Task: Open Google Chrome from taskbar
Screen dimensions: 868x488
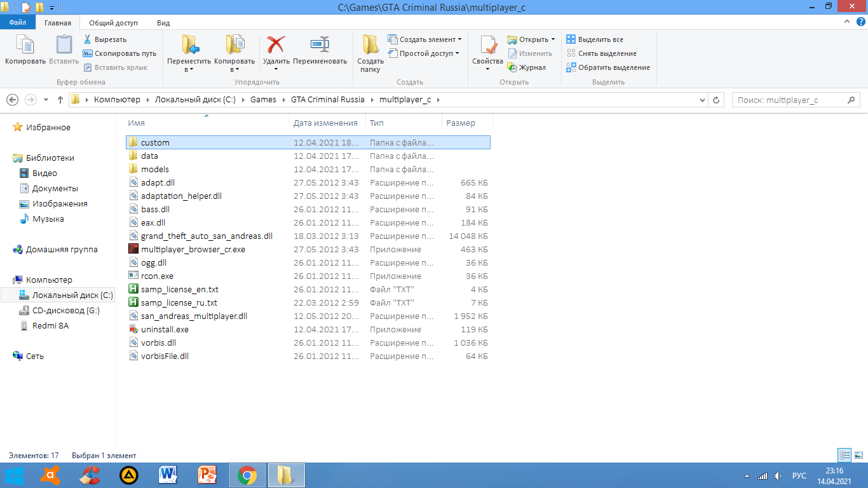Action: click(247, 475)
